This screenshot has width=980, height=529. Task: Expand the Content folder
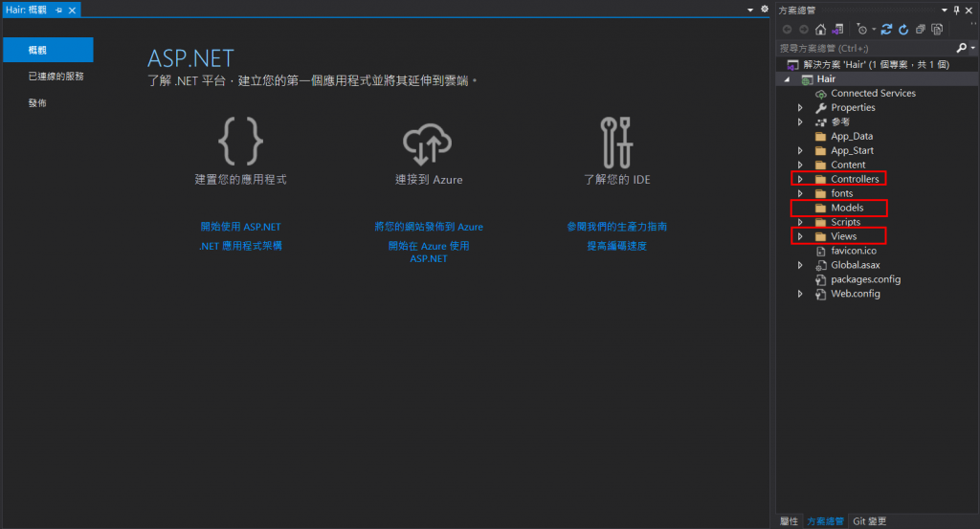(800, 165)
